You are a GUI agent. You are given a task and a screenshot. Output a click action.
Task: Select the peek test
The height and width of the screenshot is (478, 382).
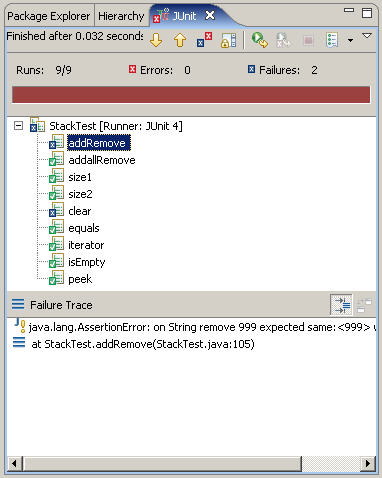(80, 279)
